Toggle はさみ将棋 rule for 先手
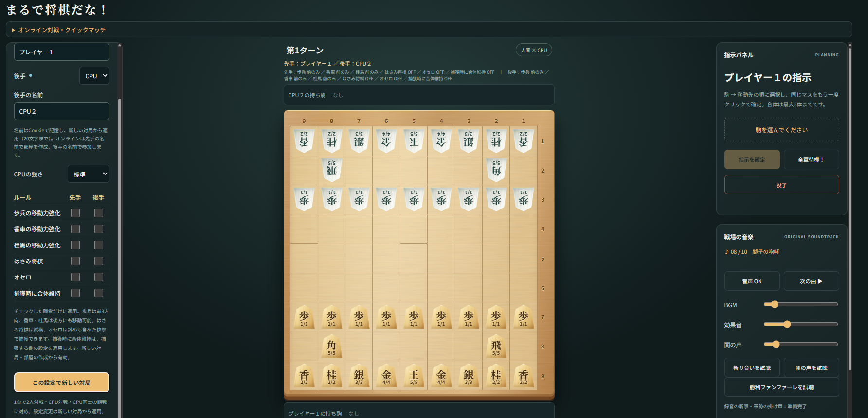 pyautogui.click(x=75, y=261)
